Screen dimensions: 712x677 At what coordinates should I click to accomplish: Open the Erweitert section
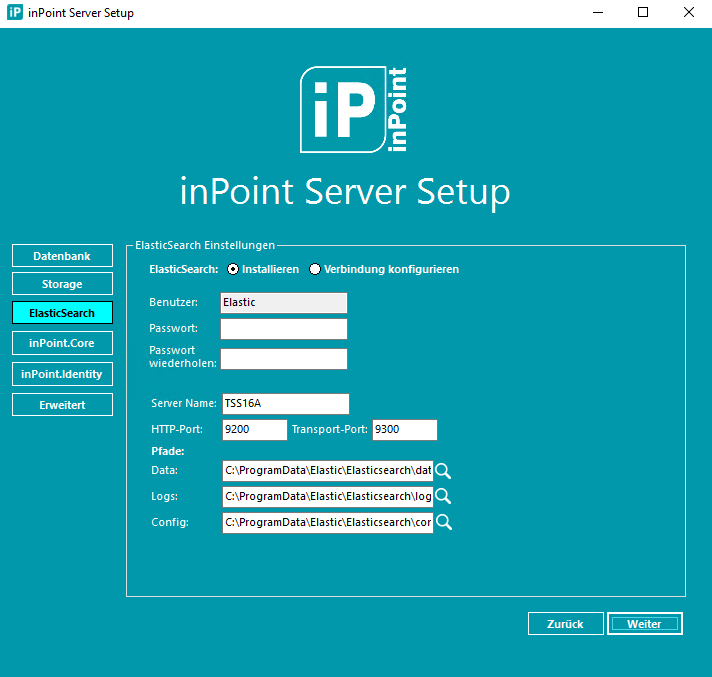62,405
